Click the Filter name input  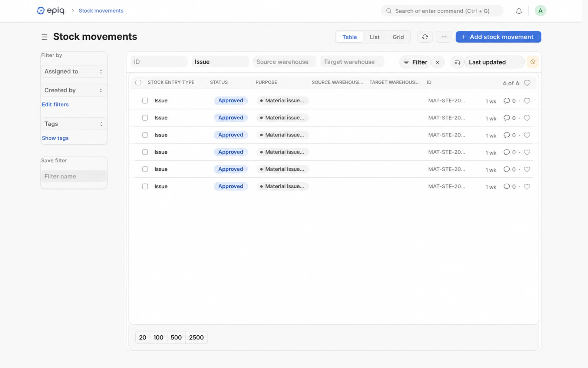point(74,176)
